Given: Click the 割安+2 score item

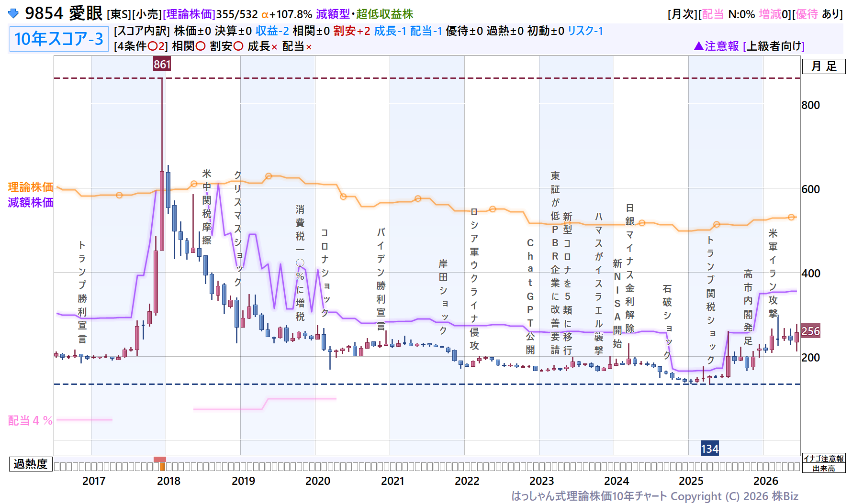Looking at the screenshot, I should pos(352,31).
